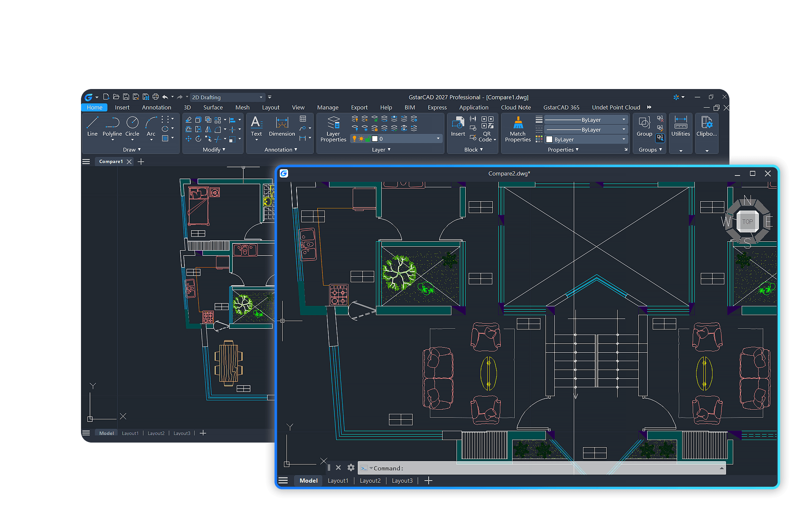Toggle group selection on/off button
The image size is (810, 532).
click(660, 138)
